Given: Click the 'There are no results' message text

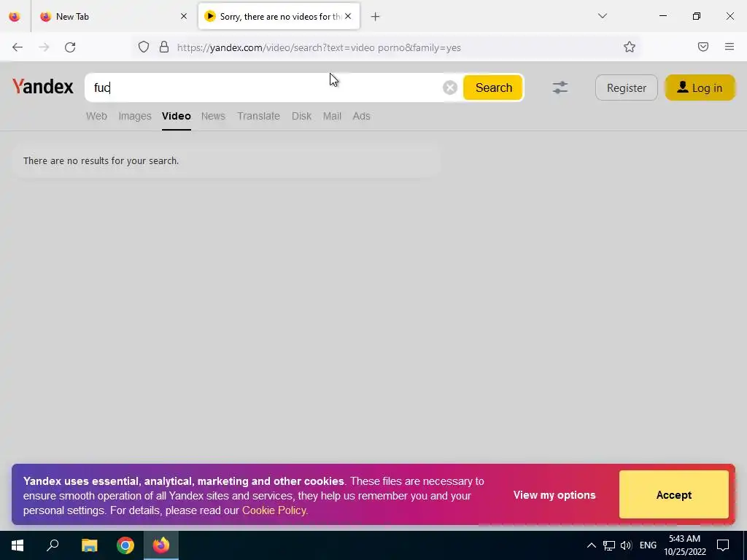Looking at the screenshot, I should click(x=101, y=161).
